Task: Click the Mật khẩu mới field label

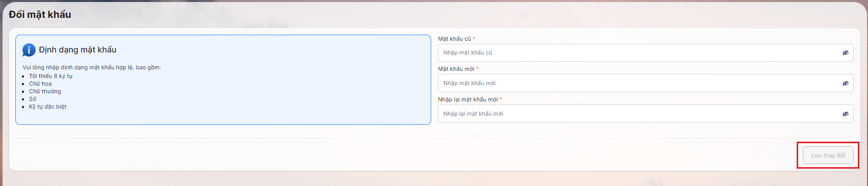Action: click(456, 69)
